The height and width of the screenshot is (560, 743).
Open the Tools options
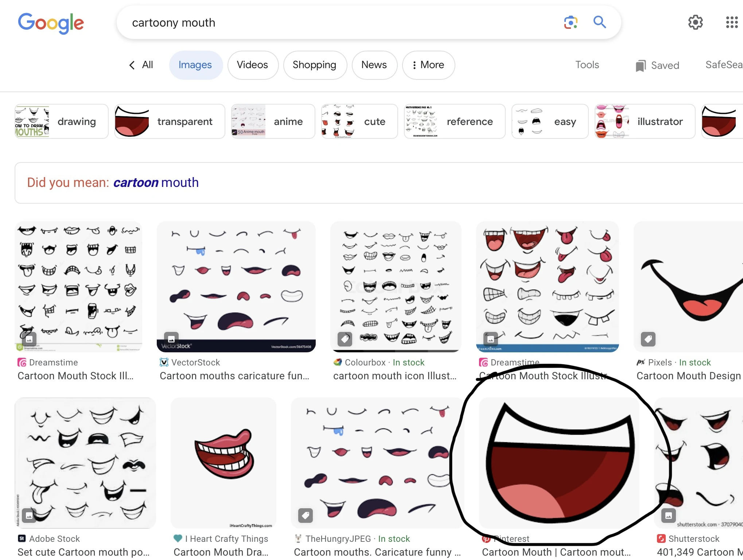point(587,65)
